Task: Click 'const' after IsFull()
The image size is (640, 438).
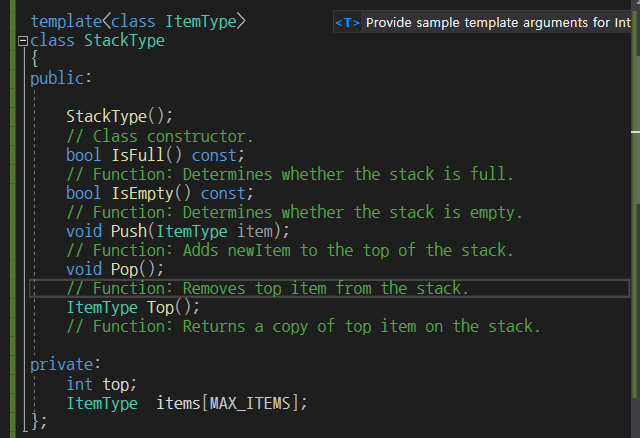Action: (214, 156)
